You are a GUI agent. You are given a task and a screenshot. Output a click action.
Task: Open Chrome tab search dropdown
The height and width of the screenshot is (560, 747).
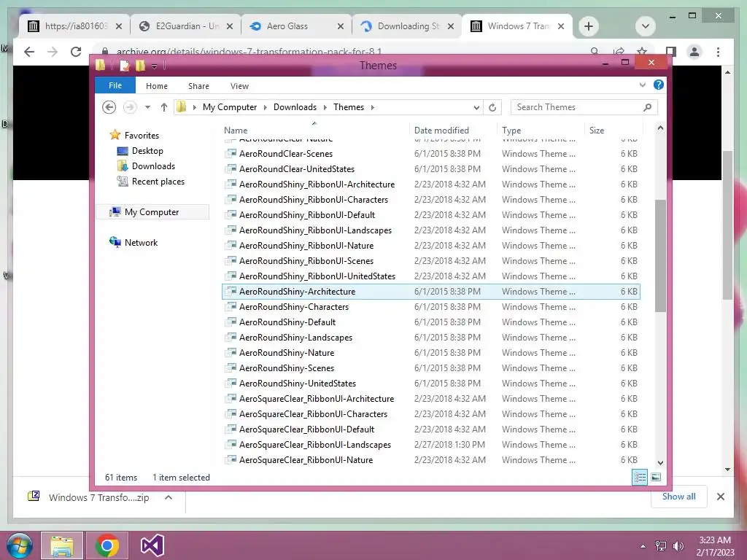pyautogui.click(x=646, y=26)
